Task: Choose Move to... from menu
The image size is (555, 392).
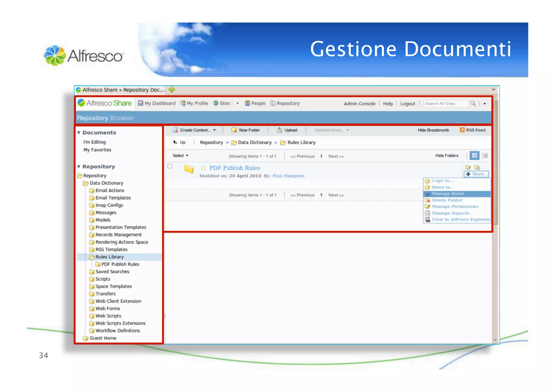Action: [x=457, y=187]
